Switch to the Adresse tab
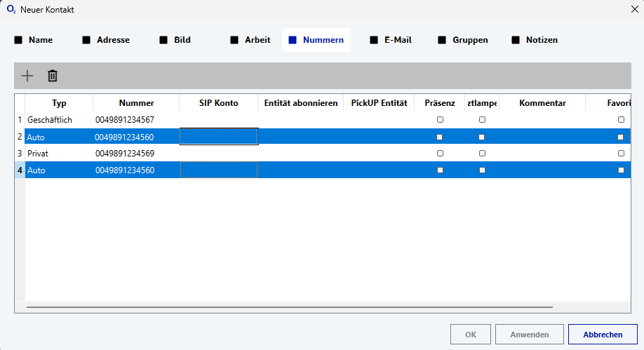 coord(113,40)
